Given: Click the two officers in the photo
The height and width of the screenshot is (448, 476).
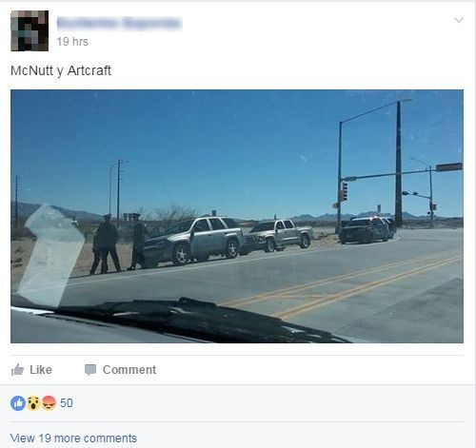Looking at the screenshot, I should pyautogui.click(x=120, y=243).
